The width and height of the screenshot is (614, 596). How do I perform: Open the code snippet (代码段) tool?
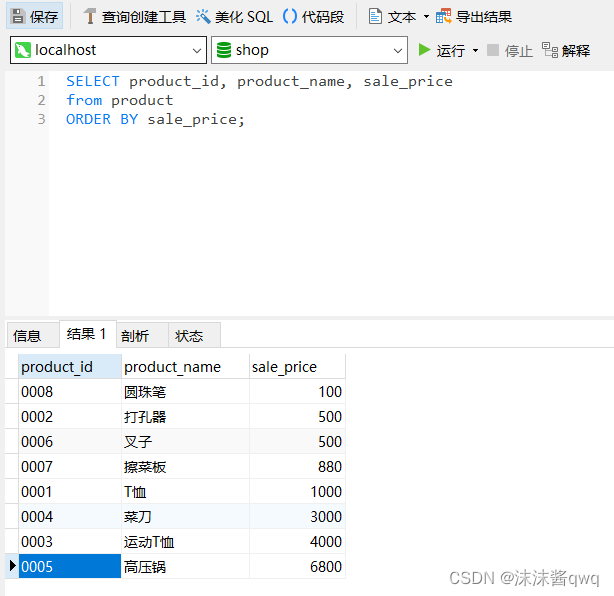pos(313,16)
